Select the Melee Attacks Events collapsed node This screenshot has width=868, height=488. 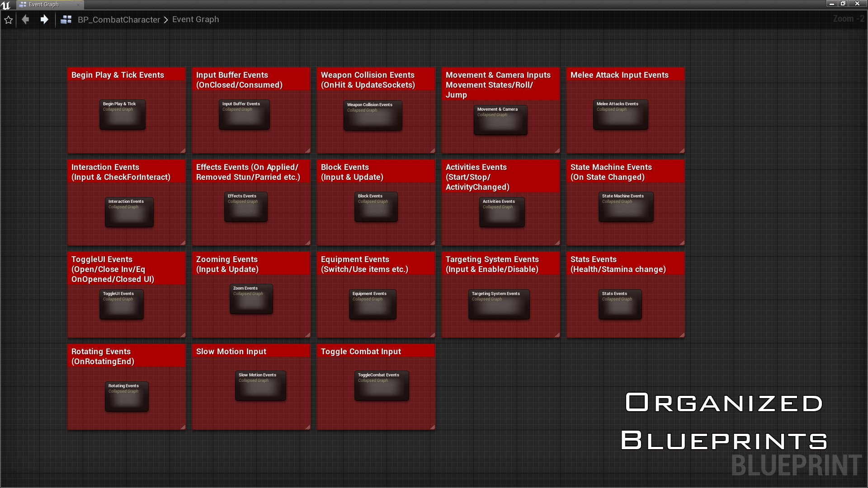point(620,114)
